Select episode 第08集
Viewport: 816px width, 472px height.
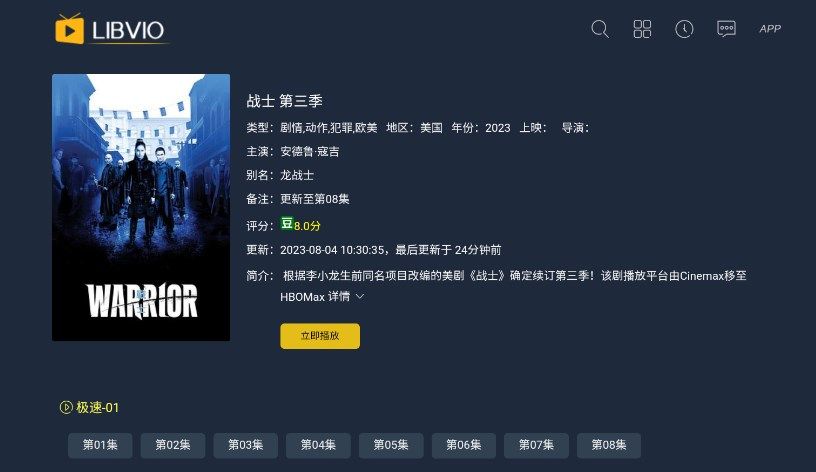point(609,445)
